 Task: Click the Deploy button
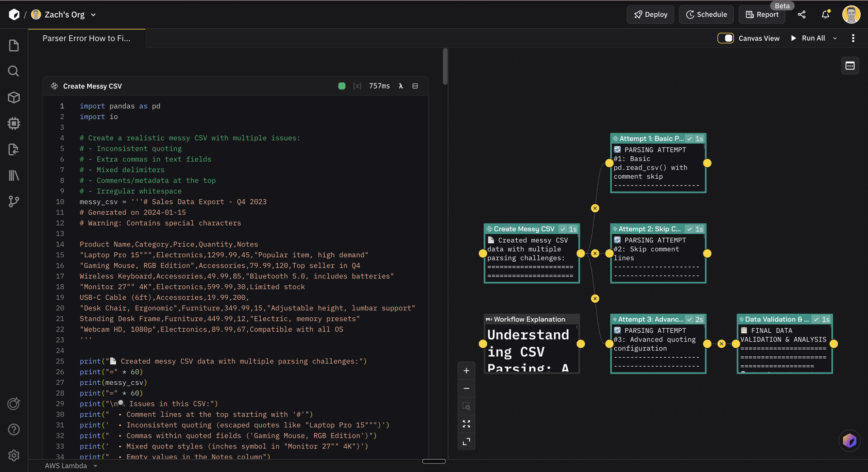[x=650, y=14]
